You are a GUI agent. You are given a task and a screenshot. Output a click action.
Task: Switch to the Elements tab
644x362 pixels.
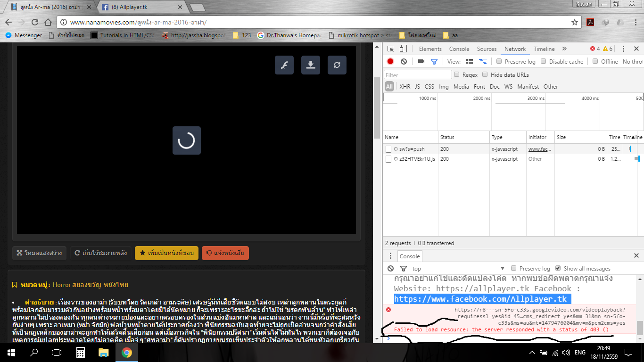coord(430,49)
